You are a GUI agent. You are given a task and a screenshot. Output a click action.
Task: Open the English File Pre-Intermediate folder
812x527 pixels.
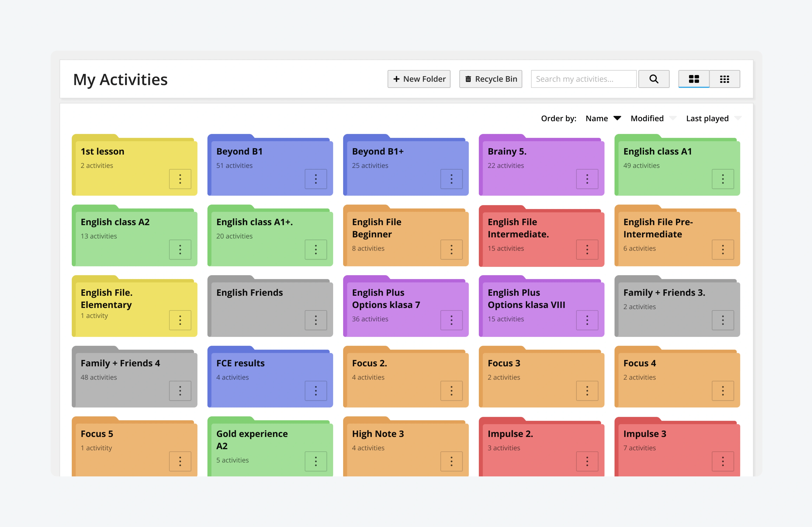[x=677, y=236]
